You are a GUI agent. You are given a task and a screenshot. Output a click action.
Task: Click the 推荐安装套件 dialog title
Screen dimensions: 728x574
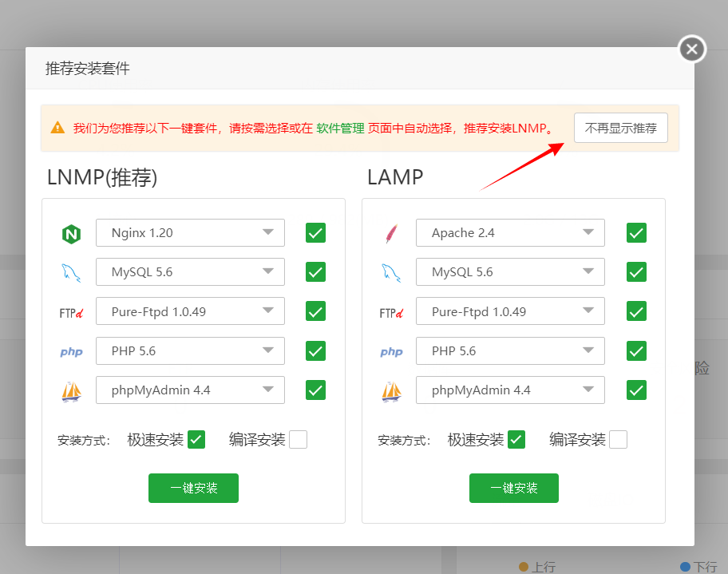88,69
